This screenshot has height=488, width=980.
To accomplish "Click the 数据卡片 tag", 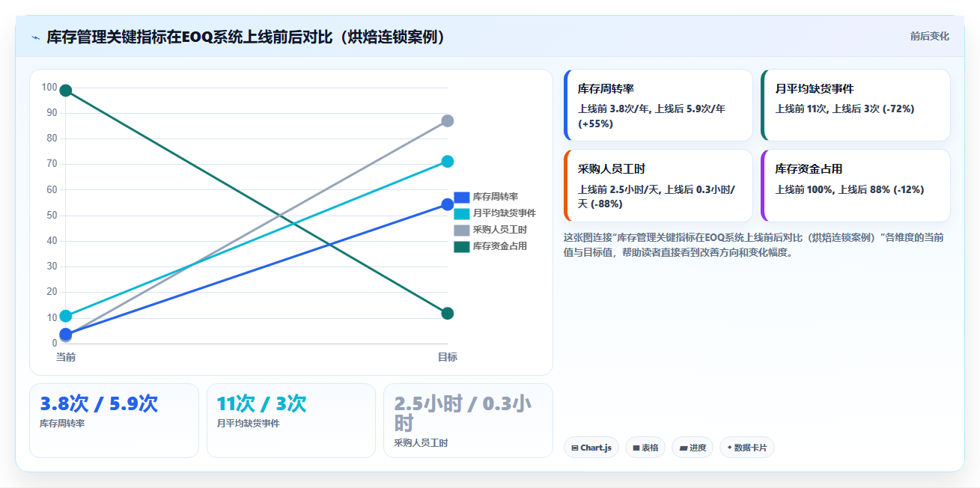I will (747, 448).
